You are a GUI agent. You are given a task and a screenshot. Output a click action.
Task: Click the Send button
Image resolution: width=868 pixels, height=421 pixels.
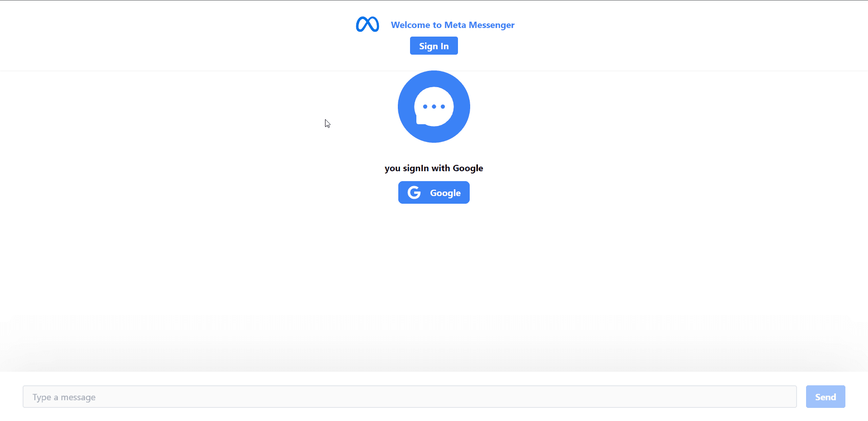point(826,397)
